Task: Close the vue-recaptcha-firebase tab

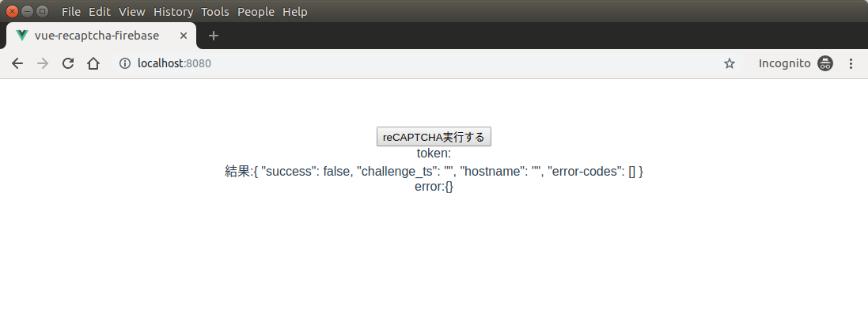Action: coord(184,36)
